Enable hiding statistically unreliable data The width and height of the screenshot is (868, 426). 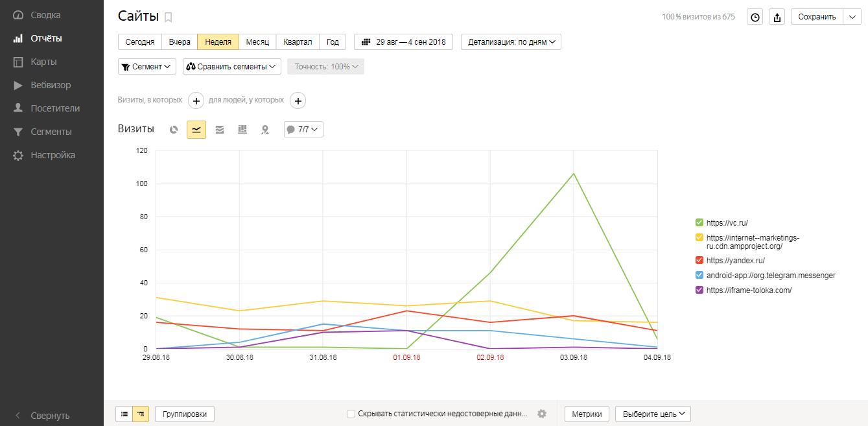[x=351, y=414]
